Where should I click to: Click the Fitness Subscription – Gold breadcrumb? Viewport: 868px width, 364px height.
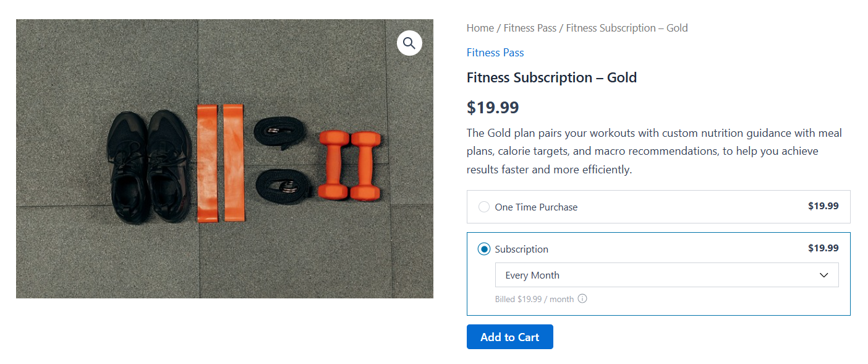(626, 28)
